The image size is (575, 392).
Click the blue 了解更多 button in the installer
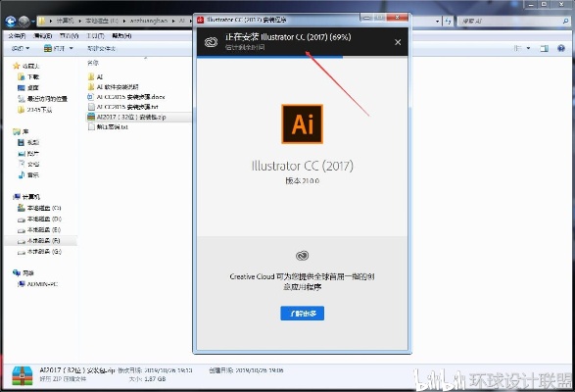coord(302,313)
